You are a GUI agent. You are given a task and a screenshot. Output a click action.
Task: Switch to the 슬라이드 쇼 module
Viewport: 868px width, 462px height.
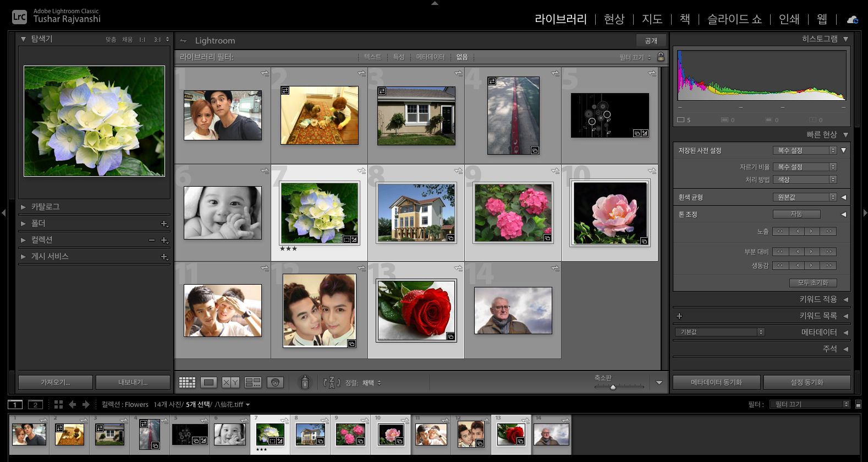(734, 19)
